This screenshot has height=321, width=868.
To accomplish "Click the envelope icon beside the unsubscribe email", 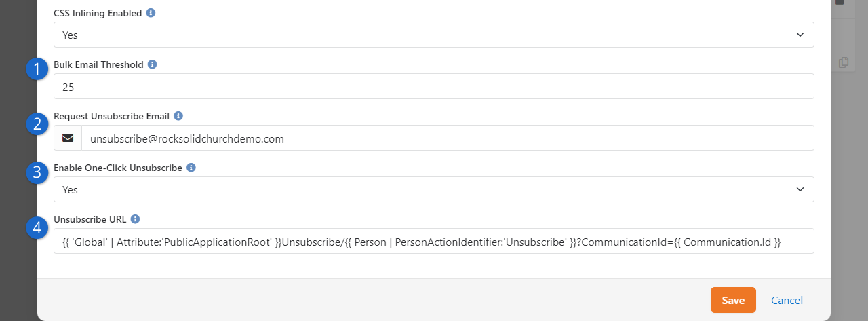I will coord(68,138).
